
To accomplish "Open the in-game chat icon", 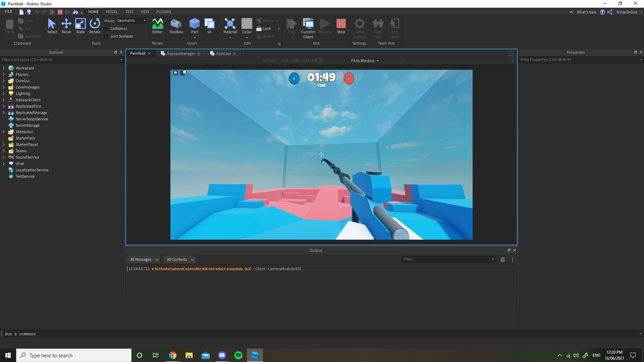I will pyautogui.click(x=182, y=73).
